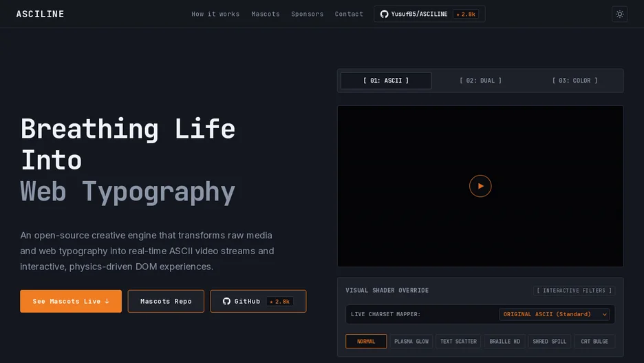
Task: Click the ASCILINE logo
Action: click(40, 14)
